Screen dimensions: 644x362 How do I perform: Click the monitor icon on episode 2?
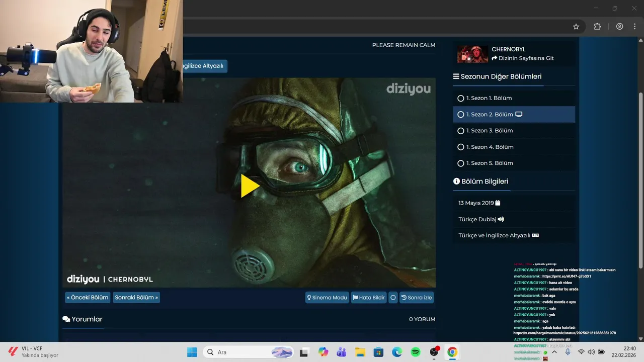(x=519, y=115)
